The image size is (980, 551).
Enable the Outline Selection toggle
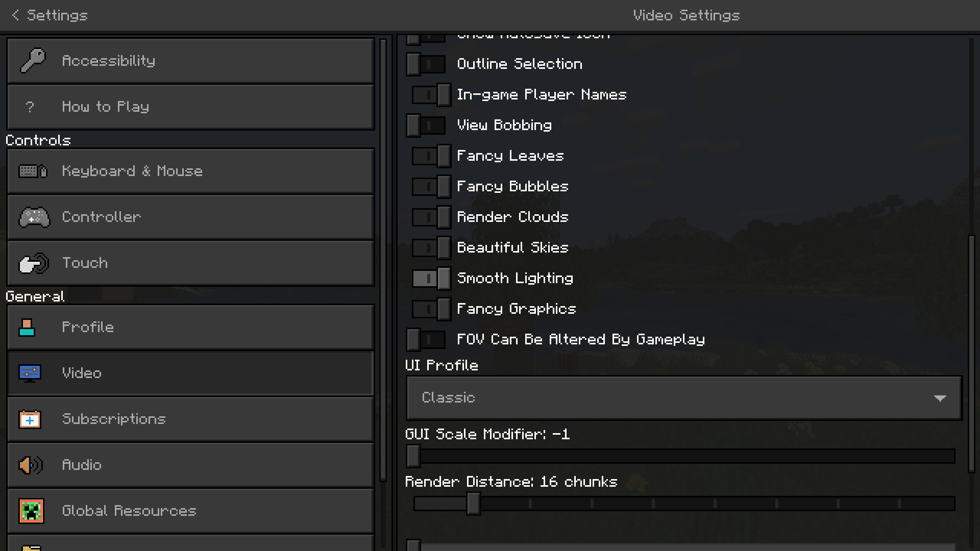click(426, 64)
